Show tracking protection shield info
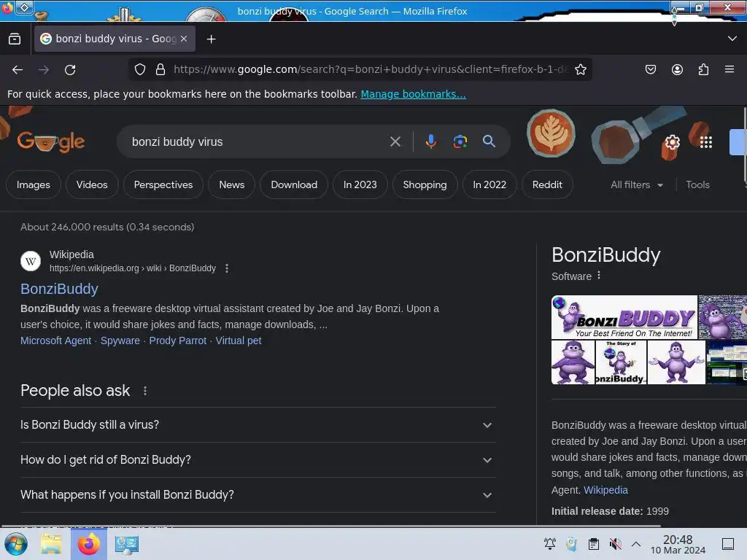Viewport: 747px width, 560px height. 139,69
